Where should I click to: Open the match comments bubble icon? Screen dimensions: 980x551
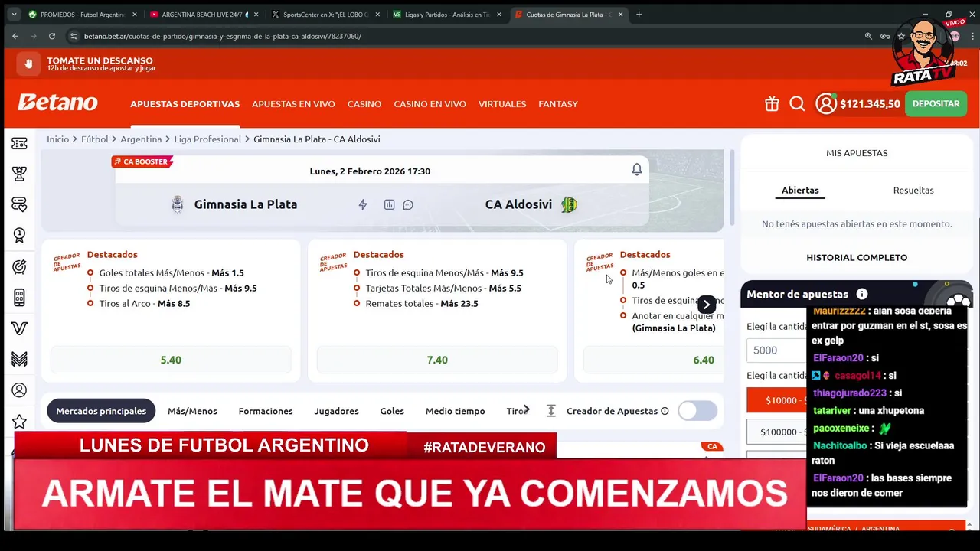408,205
